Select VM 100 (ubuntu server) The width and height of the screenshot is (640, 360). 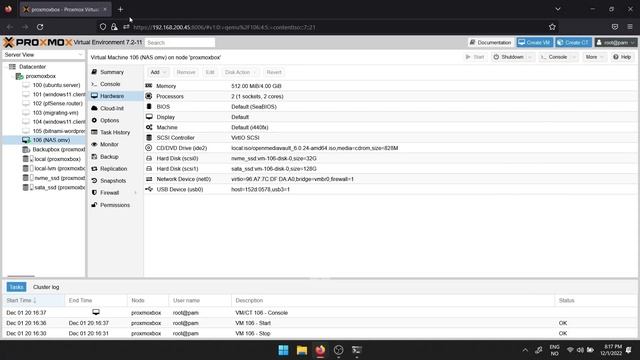pos(56,85)
